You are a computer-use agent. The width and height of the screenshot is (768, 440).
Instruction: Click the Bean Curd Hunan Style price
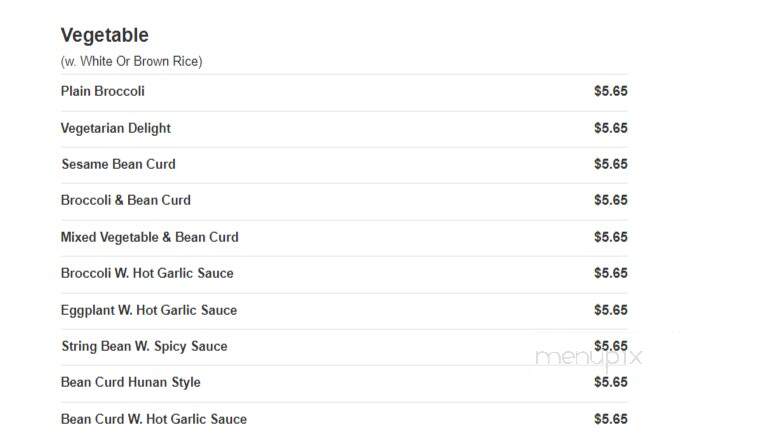pyautogui.click(x=611, y=382)
